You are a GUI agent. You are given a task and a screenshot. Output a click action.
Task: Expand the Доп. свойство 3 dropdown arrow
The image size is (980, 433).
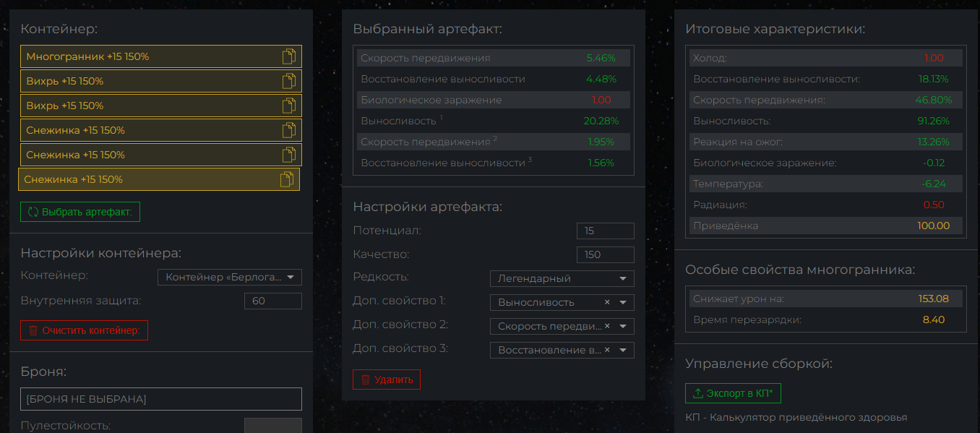622,350
